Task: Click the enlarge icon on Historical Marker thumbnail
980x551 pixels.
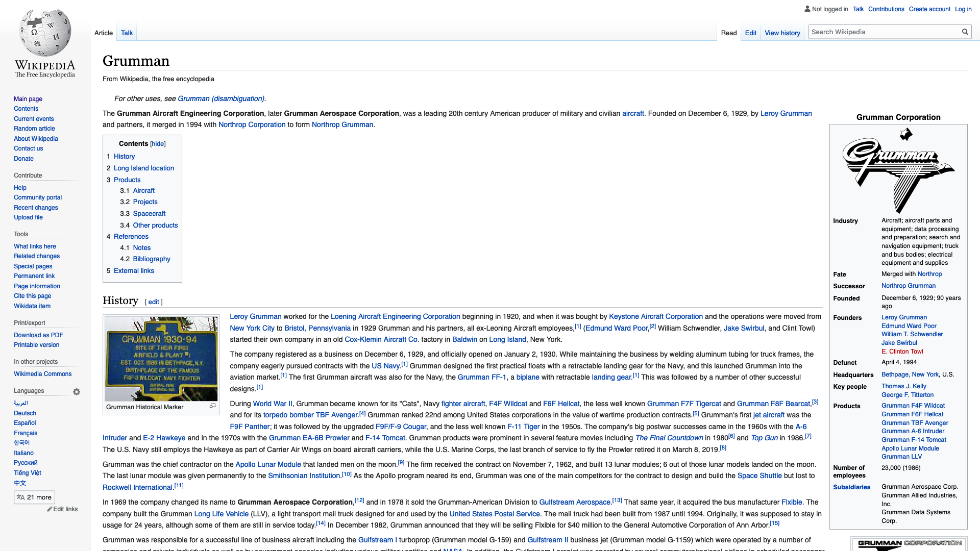Action: [213, 406]
